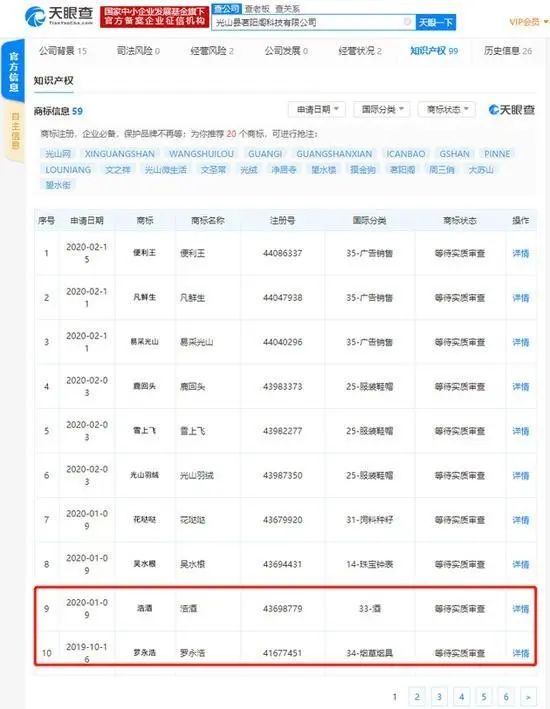Select the 官方信息 side tab
The image size is (550, 709).
coord(14,71)
